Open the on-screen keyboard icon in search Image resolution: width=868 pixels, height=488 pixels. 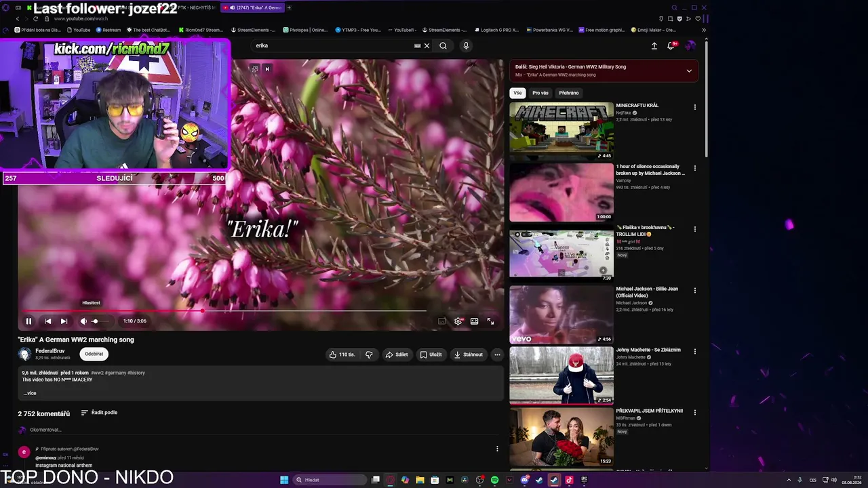click(417, 46)
